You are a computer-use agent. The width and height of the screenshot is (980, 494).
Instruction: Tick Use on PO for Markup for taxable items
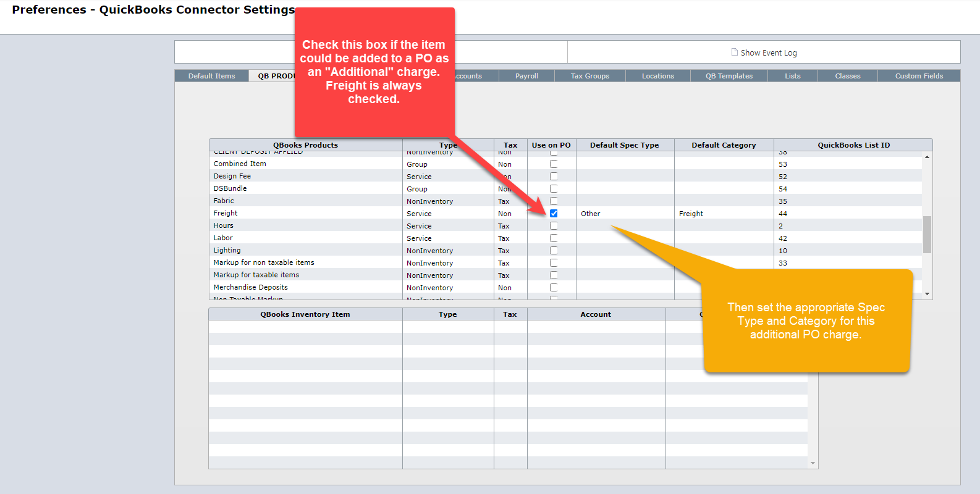click(x=554, y=275)
